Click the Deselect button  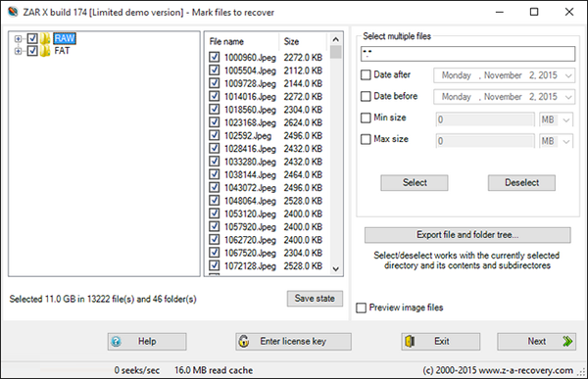[521, 183]
